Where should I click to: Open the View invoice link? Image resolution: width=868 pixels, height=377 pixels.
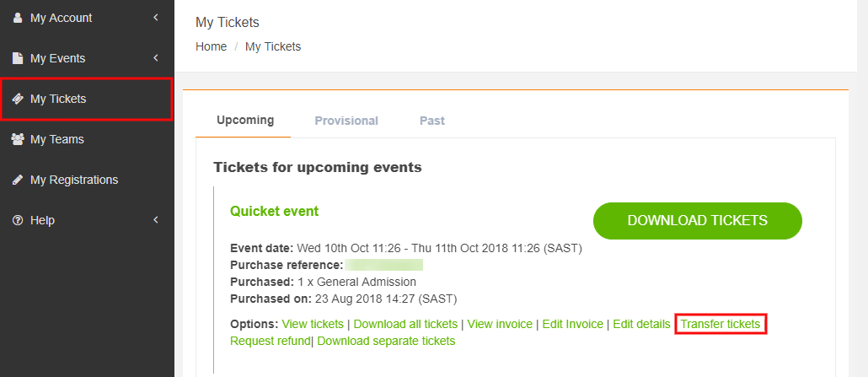coord(500,324)
